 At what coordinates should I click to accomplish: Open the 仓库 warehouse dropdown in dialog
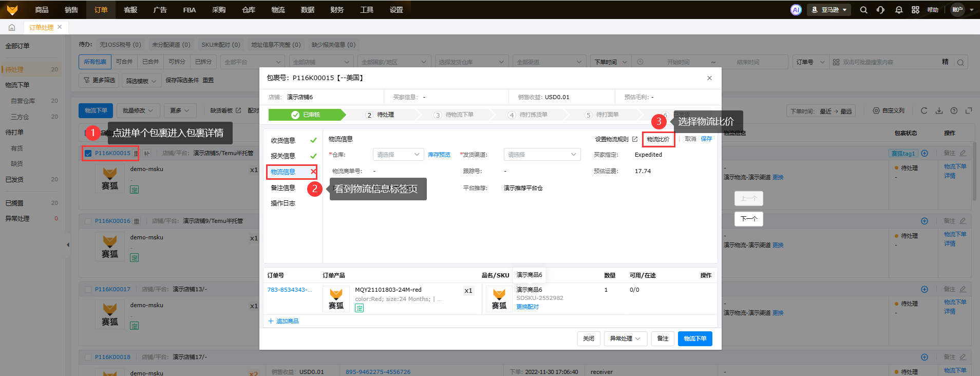[398, 155]
